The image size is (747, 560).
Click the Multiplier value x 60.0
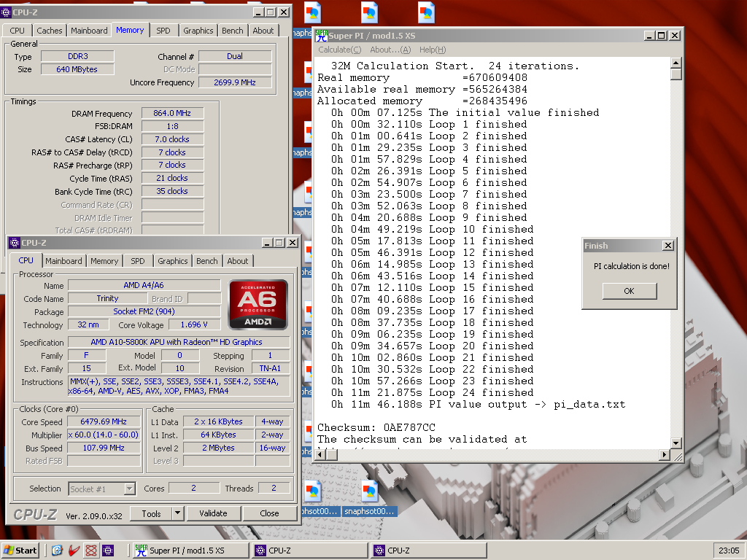click(x=104, y=435)
